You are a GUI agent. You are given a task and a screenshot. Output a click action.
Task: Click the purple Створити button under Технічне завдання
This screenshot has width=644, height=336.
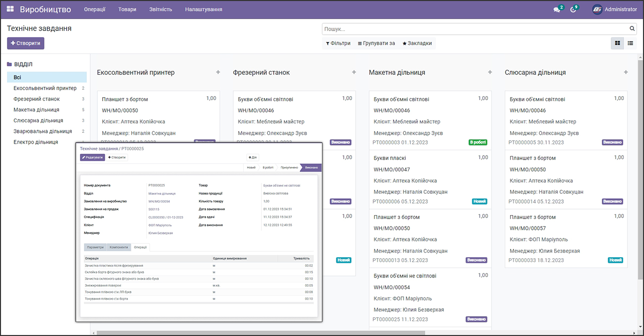(x=26, y=43)
